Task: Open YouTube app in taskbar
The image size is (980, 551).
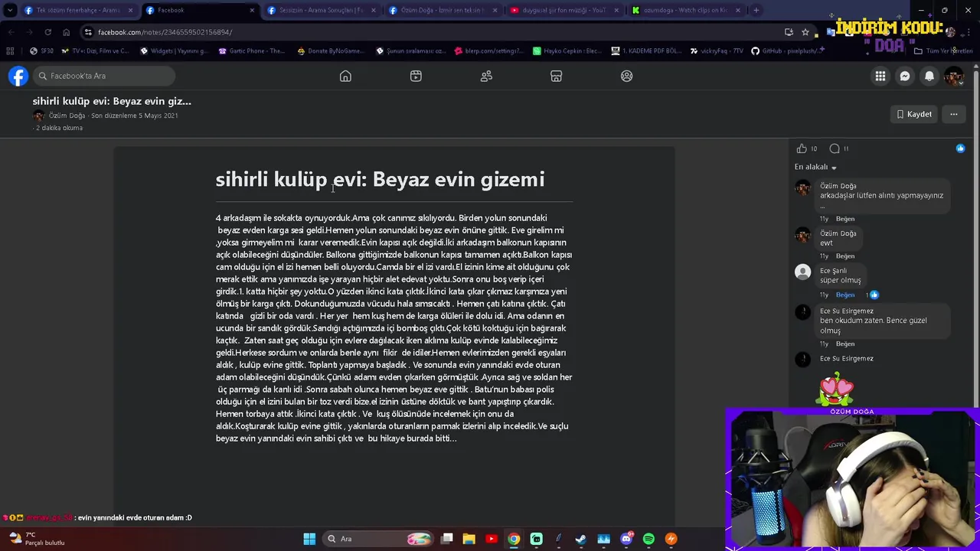Action: coord(492,539)
